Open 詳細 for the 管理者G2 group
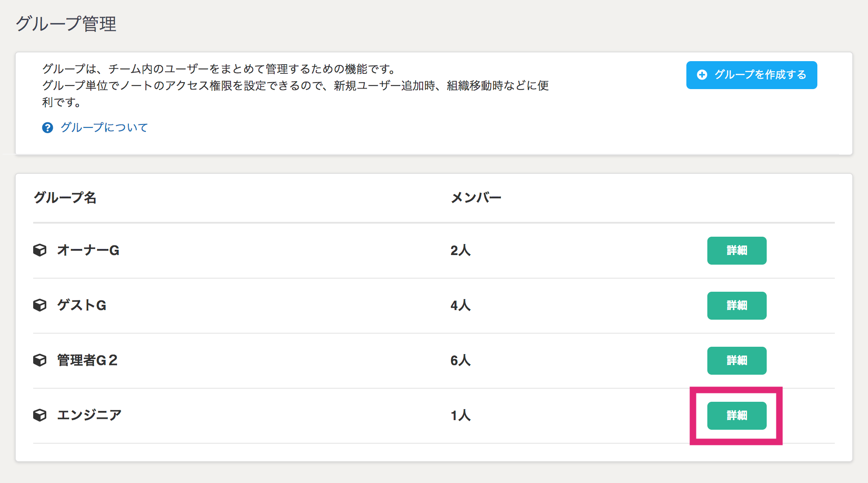The width and height of the screenshot is (868, 483). [x=737, y=361]
